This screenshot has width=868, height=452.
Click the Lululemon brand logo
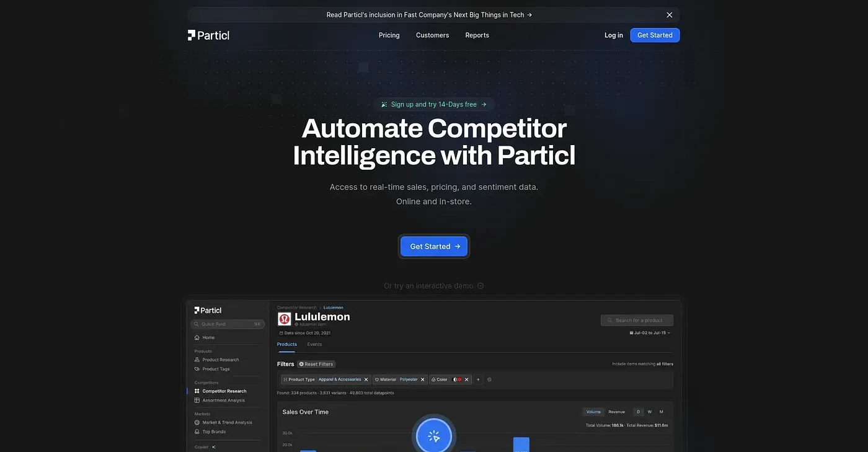click(x=285, y=319)
